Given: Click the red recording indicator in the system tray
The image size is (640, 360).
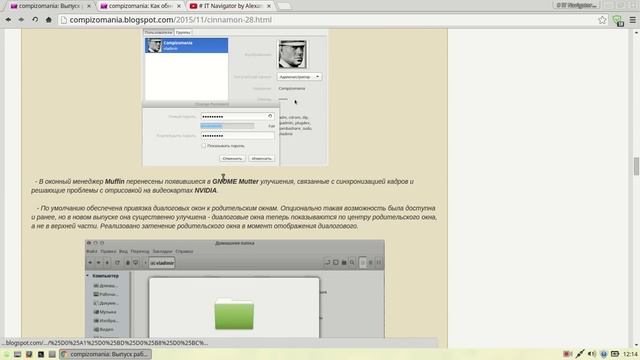Looking at the screenshot, I should point(567,354).
